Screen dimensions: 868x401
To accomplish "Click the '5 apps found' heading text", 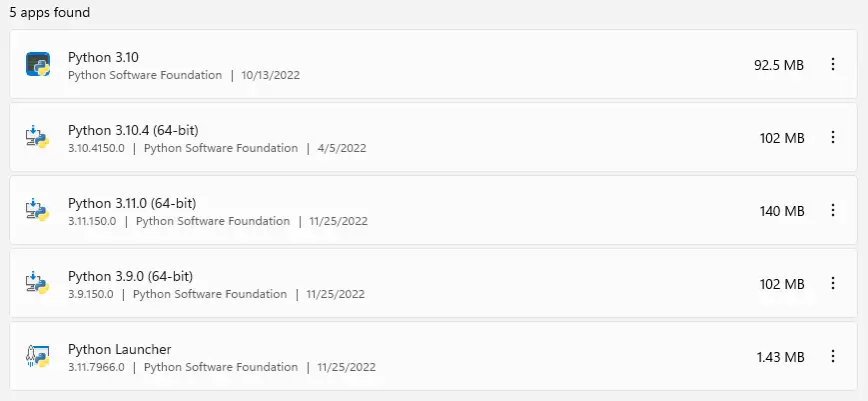I will [x=50, y=13].
